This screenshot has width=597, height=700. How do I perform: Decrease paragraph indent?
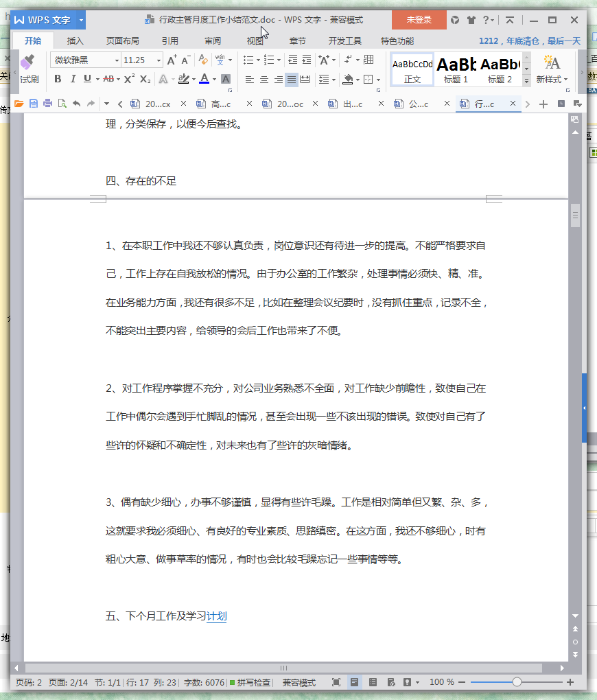pyautogui.click(x=292, y=60)
